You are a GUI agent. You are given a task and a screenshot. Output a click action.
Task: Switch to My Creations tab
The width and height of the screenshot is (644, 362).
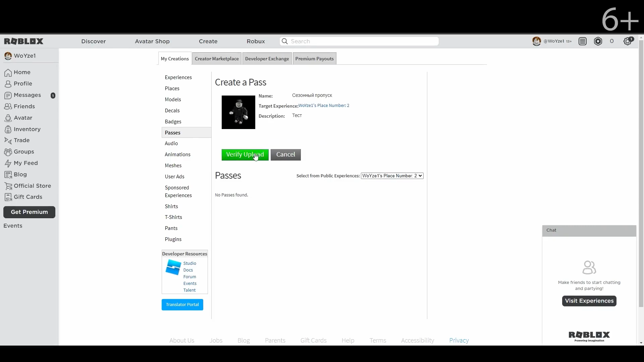click(175, 58)
